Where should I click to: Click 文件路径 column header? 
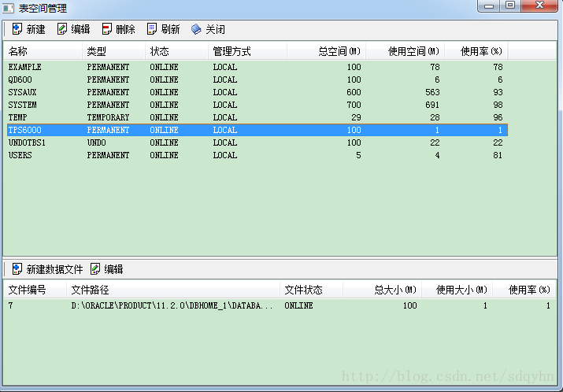173,290
